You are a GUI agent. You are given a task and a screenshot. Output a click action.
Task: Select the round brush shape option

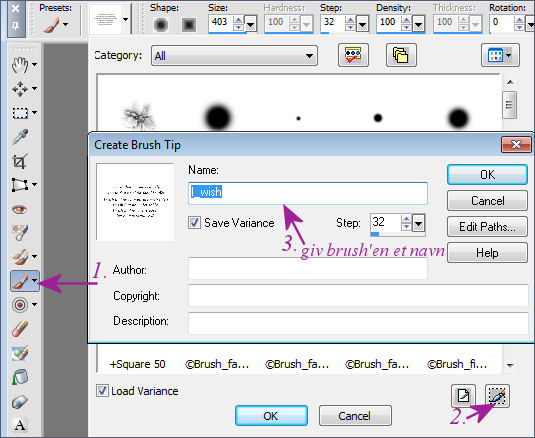click(161, 25)
